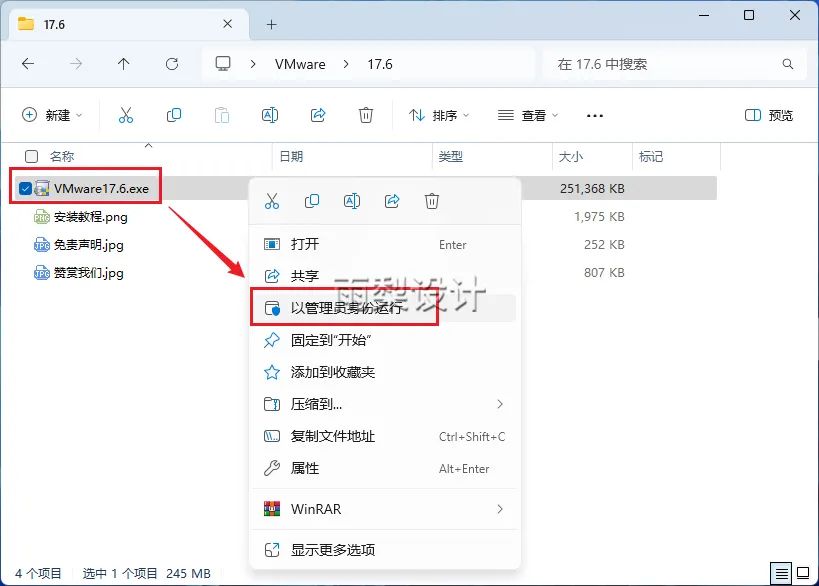The height and width of the screenshot is (586, 819).
Task: Toggle the 预览 preview pane
Action: coord(768,115)
